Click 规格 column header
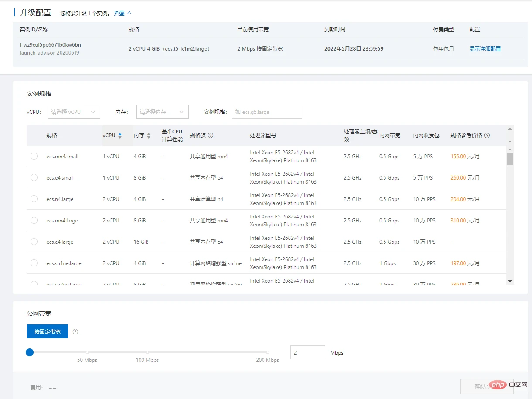The image size is (532, 399). (51, 136)
